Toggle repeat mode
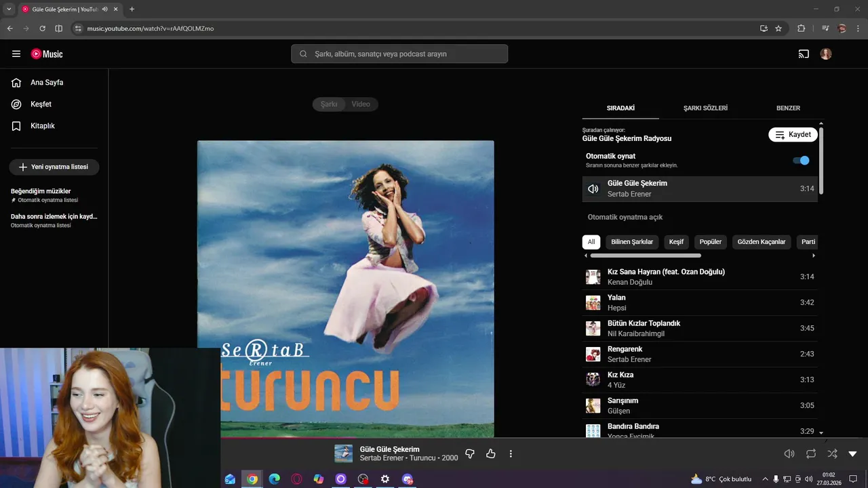Viewport: 868px width, 488px height. pyautogui.click(x=811, y=453)
